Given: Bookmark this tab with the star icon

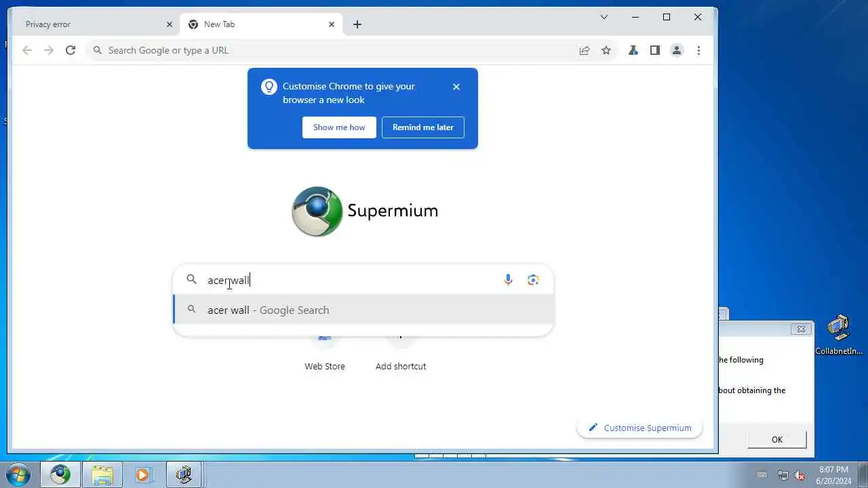Looking at the screenshot, I should tap(606, 50).
